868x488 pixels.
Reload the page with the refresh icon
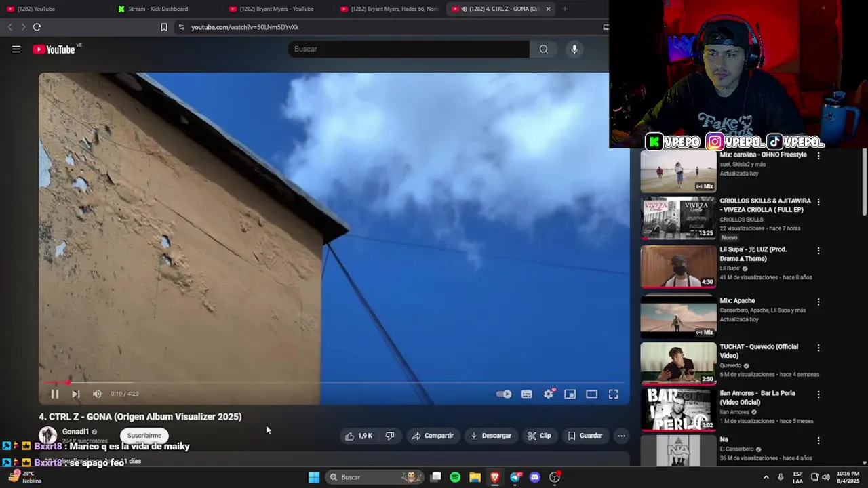[x=37, y=27]
